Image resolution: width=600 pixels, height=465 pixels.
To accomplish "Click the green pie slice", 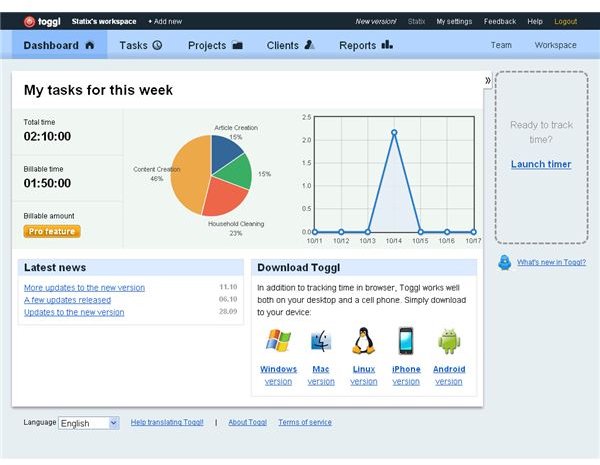I will coord(237,171).
